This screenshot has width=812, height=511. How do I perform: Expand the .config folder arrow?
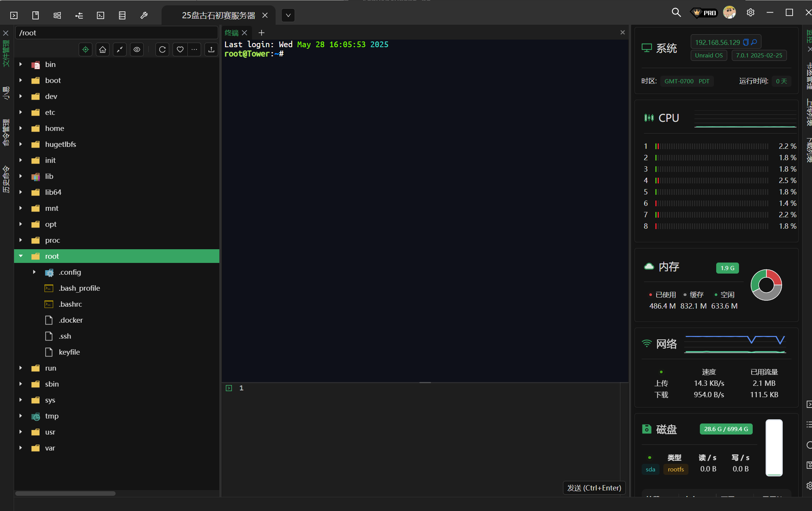pyautogui.click(x=34, y=272)
